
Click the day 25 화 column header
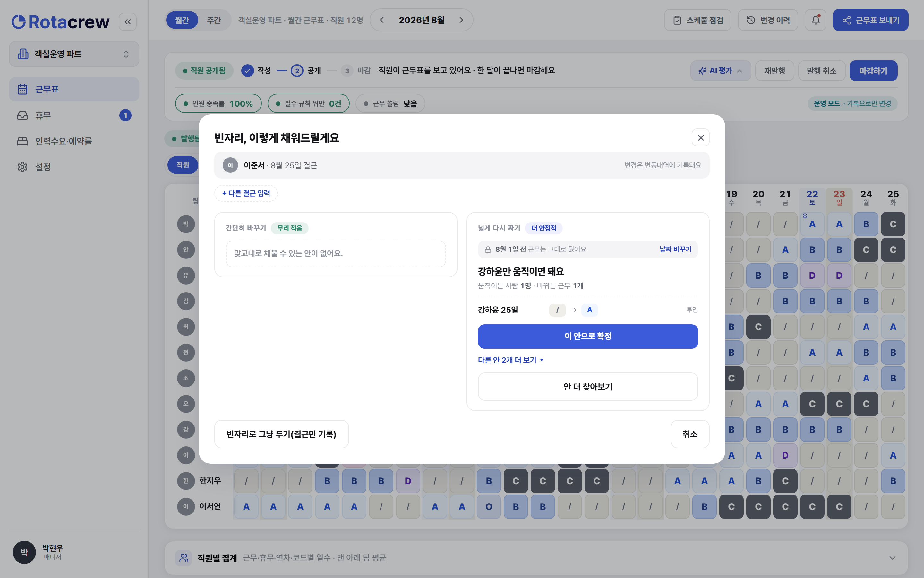coord(893,197)
